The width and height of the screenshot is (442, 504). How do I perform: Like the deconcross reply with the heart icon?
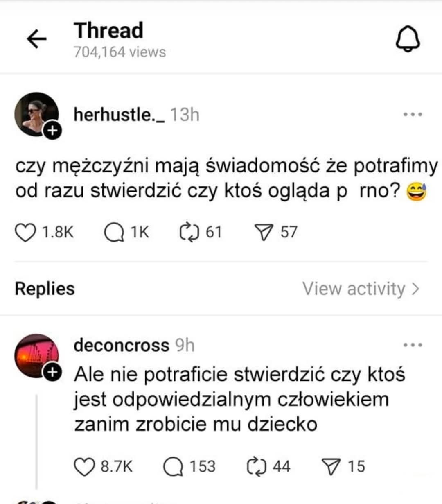pyautogui.click(x=84, y=467)
